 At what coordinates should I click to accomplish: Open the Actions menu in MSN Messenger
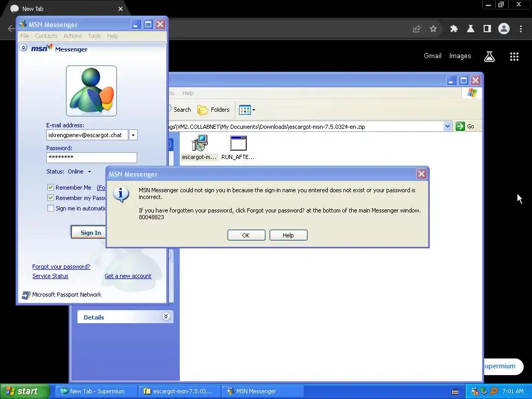[73, 36]
